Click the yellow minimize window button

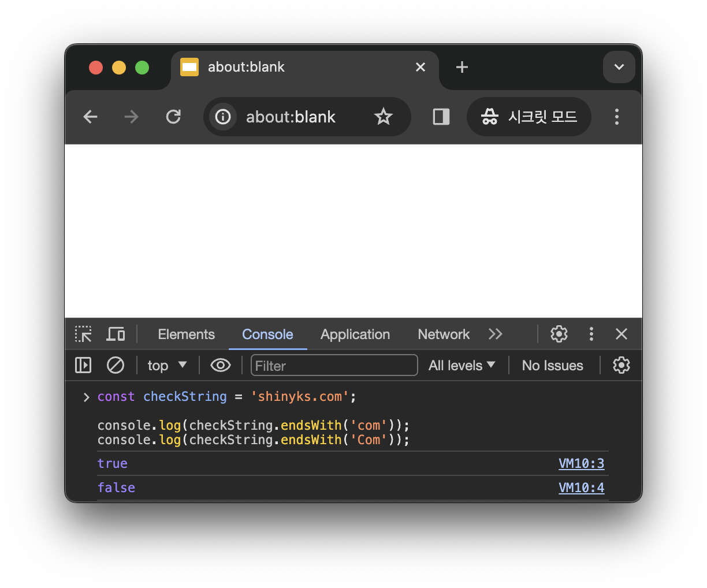[x=119, y=68]
